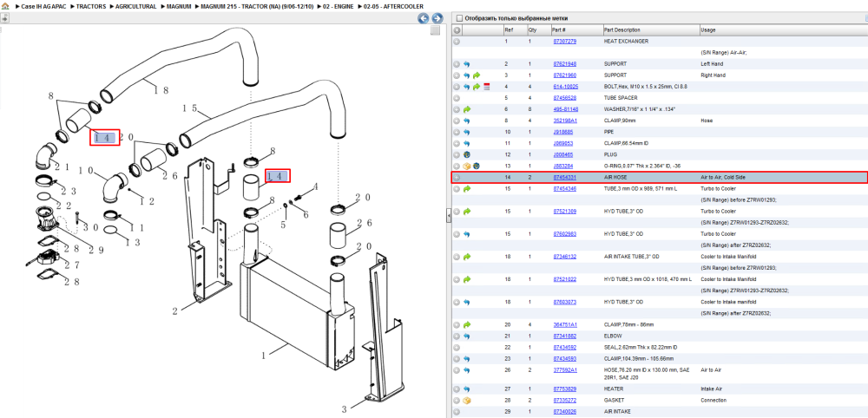Image resolution: width=868 pixels, height=418 pixels.
Task: Open the MAGNUM 215 - TRACTOR (NA) breadcrumb
Action: tap(258, 6)
